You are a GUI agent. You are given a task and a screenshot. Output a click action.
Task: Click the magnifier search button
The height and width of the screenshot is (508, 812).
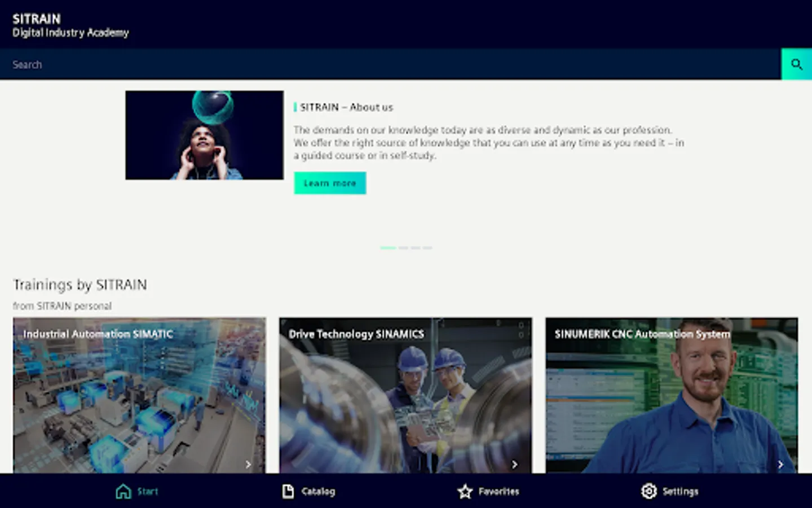coord(796,64)
